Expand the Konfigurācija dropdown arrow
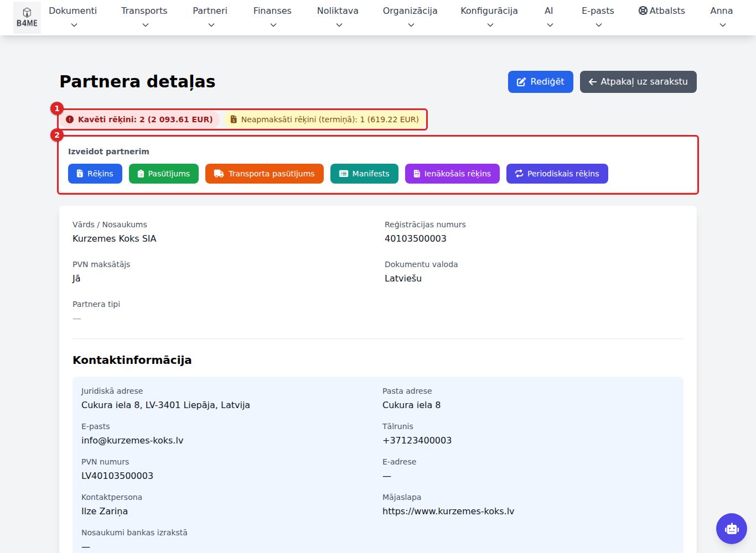This screenshot has width=756, height=553. click(x=490, y=25)
